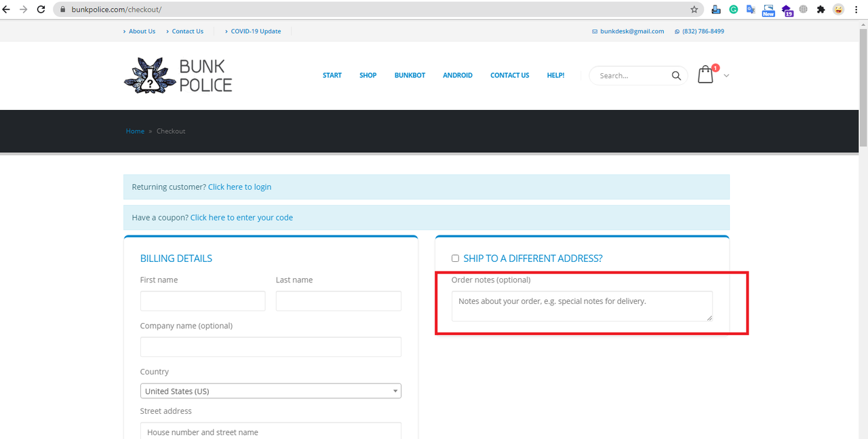Reload the checkout page
This screenshot has width=868, height=439.
[x=41, y=9]
